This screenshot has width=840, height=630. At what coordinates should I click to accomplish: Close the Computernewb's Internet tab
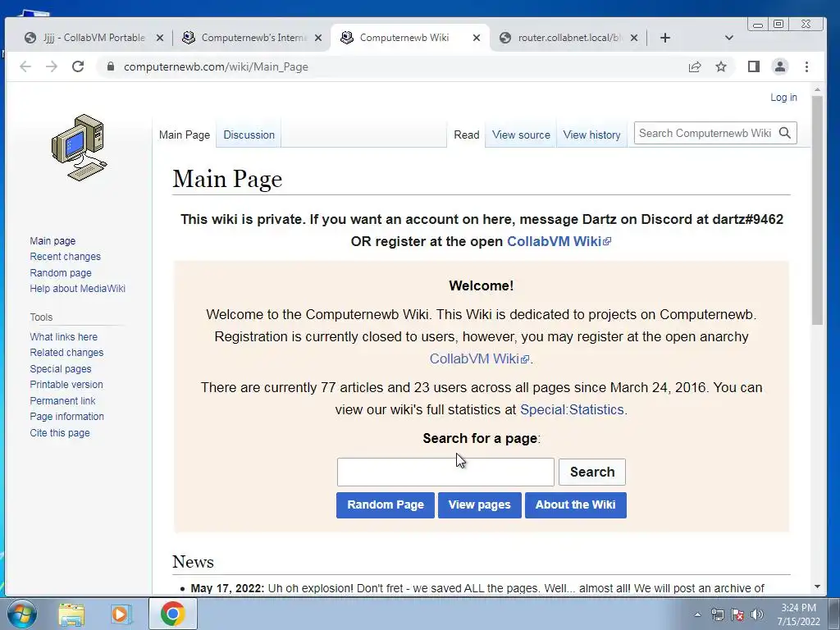coord(318,38)
